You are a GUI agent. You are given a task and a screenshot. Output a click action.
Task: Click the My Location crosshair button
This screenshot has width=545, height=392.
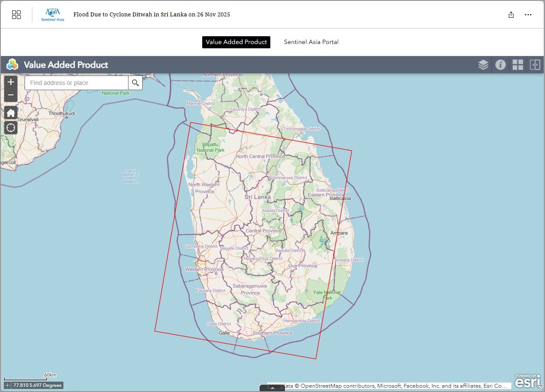tap(11, 128)
